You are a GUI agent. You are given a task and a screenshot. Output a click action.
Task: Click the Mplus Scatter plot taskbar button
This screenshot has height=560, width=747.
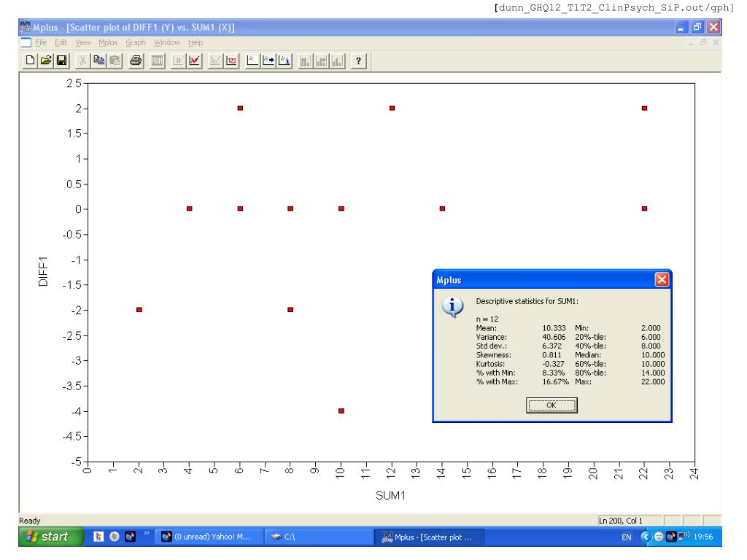click(x=430, y=537)
